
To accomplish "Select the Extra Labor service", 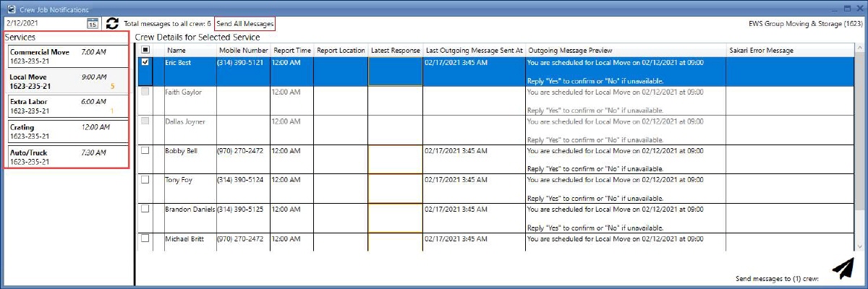I will 67,106.
